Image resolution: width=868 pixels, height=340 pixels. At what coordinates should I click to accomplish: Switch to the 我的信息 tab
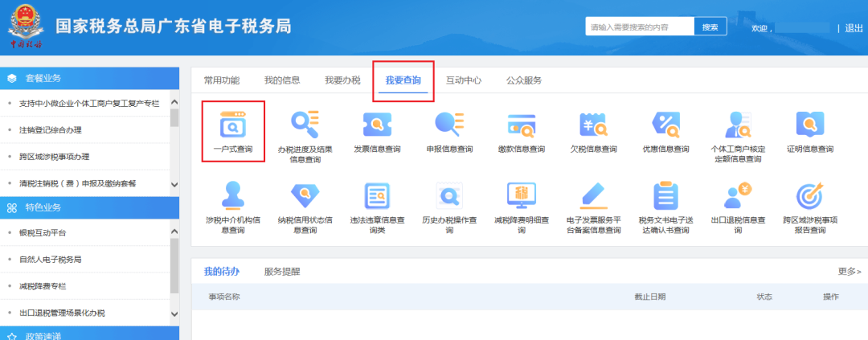[282, 80]
